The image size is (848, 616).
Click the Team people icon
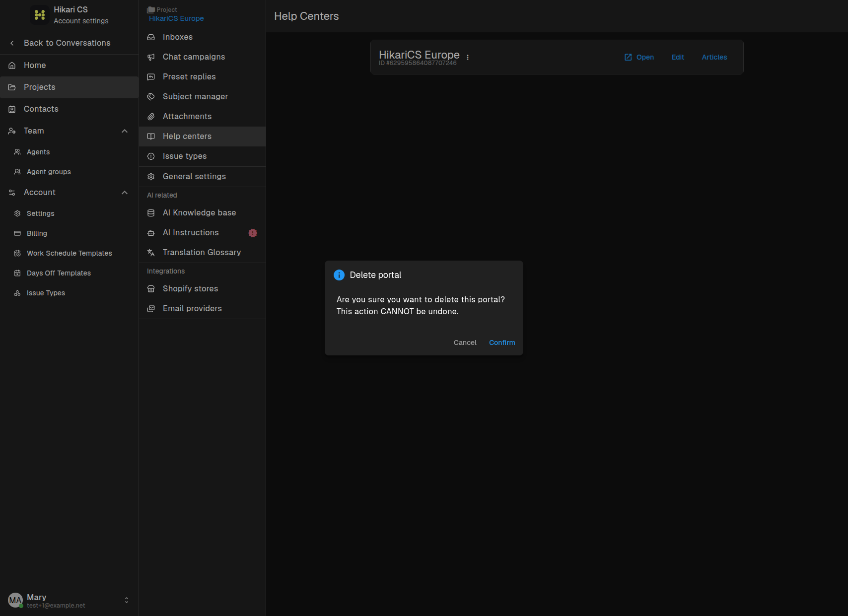pyautogui.click(x=12, y=131)
